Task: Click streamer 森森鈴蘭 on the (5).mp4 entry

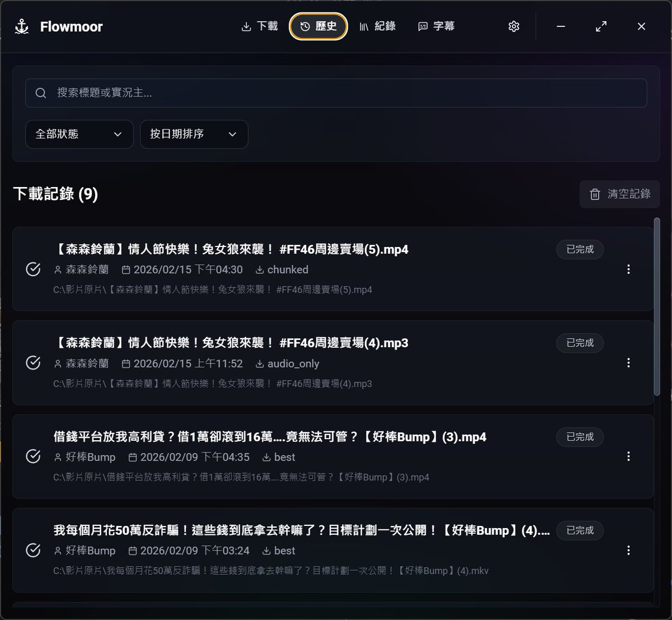Action: pos(81,269)
